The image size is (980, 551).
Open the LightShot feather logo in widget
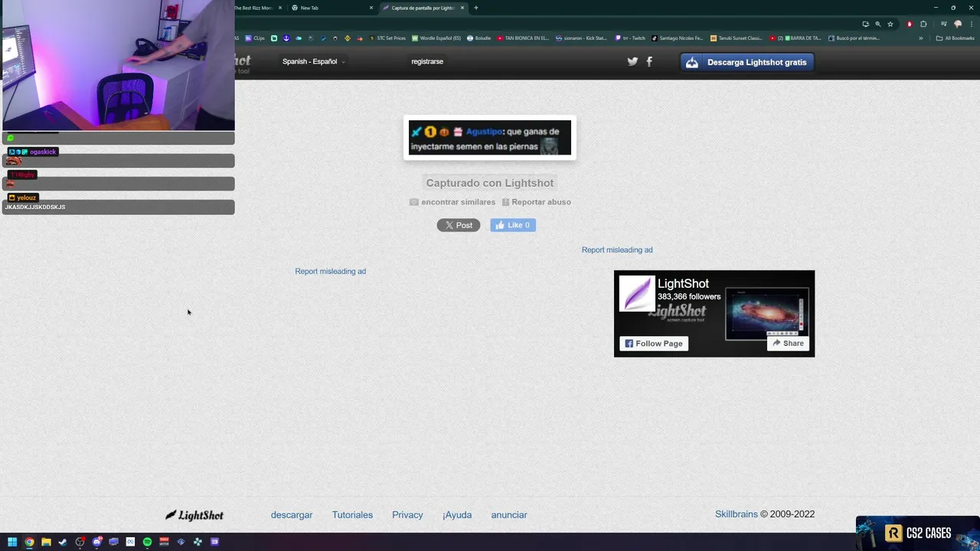pyautogui.click(x=637, y=294)
